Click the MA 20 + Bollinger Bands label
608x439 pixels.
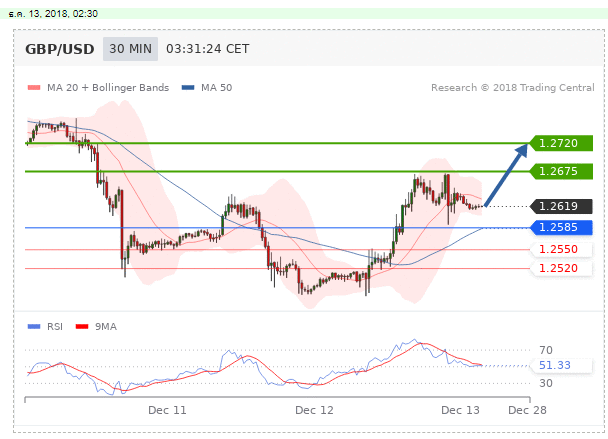[x=108, y=88]
